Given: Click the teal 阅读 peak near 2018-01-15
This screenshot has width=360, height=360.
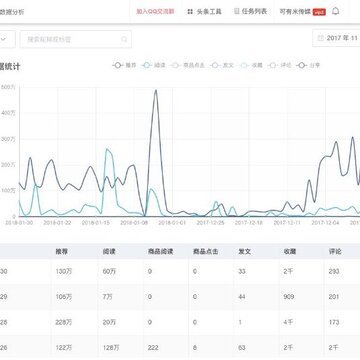Looking at the screenshot, I should [x=107, y=149].
